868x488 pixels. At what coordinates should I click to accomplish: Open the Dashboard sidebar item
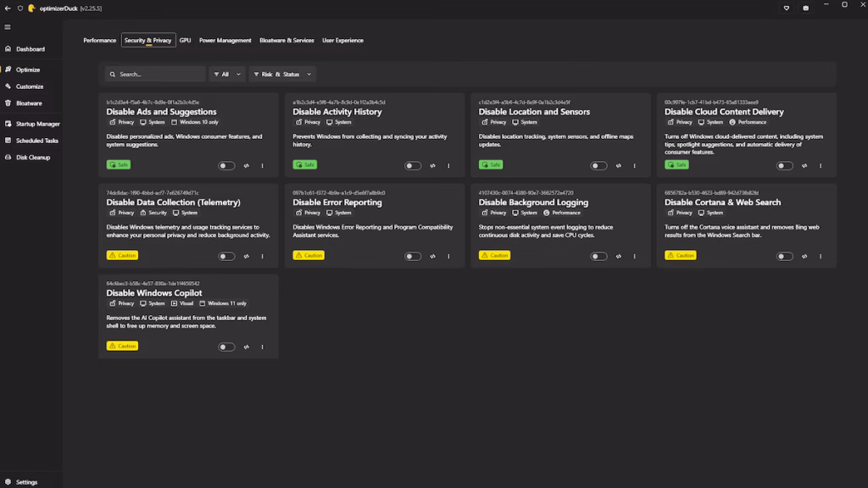tap(31, 49)
